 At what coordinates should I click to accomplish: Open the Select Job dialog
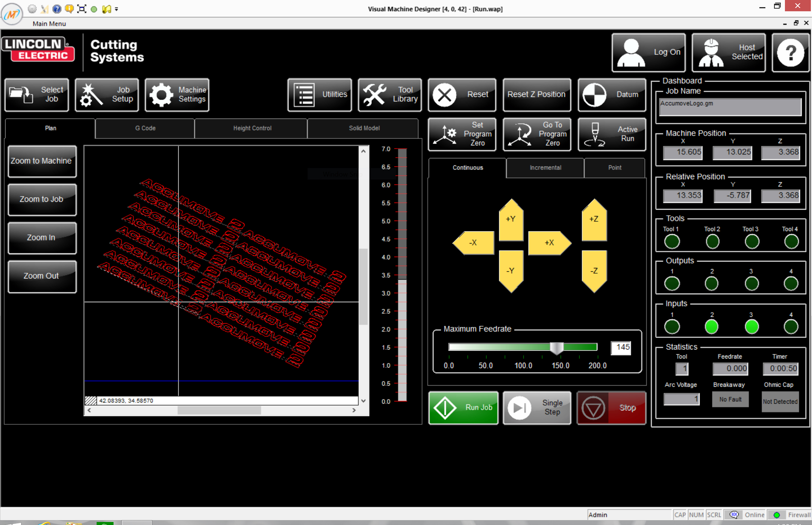pos(36,95)
